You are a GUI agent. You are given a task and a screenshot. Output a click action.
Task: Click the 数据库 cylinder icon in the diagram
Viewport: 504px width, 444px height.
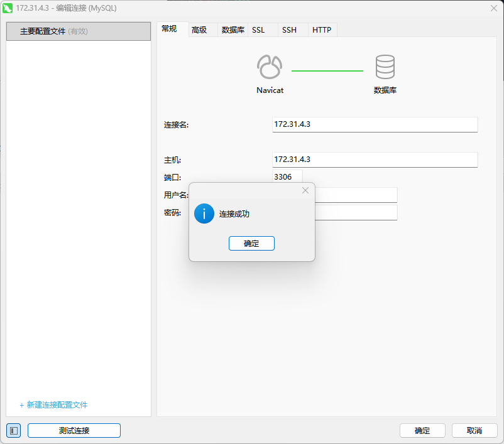pos(385,67)
